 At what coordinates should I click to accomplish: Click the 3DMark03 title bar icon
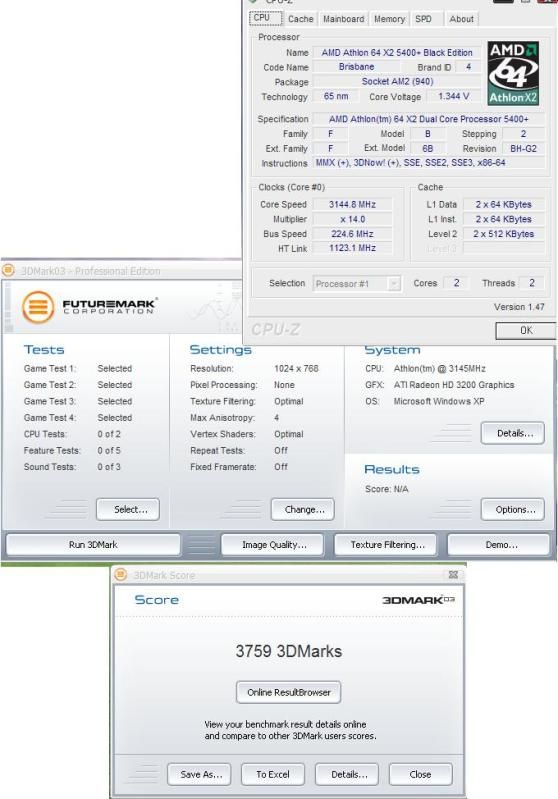9,270
